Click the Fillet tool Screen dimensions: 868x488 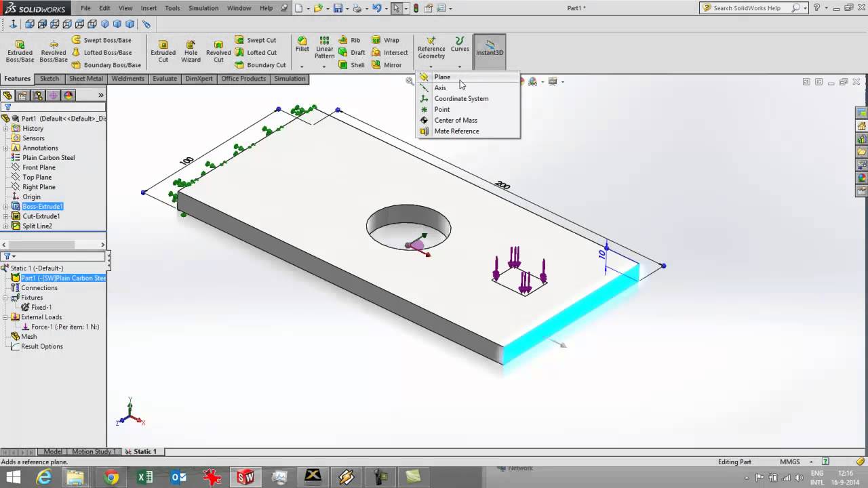tap(302, 44)
